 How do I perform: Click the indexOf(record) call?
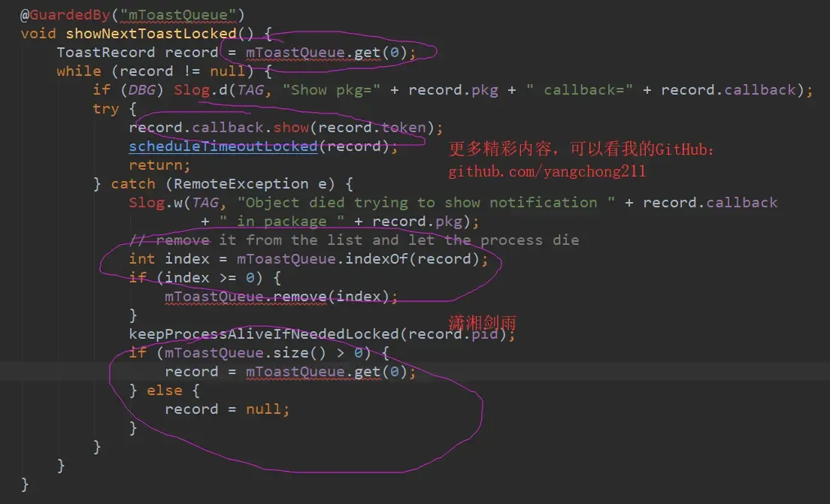412,259
